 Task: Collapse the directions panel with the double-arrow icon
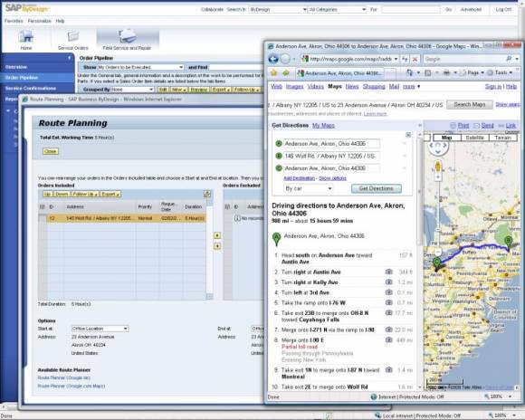pos(420,125)
